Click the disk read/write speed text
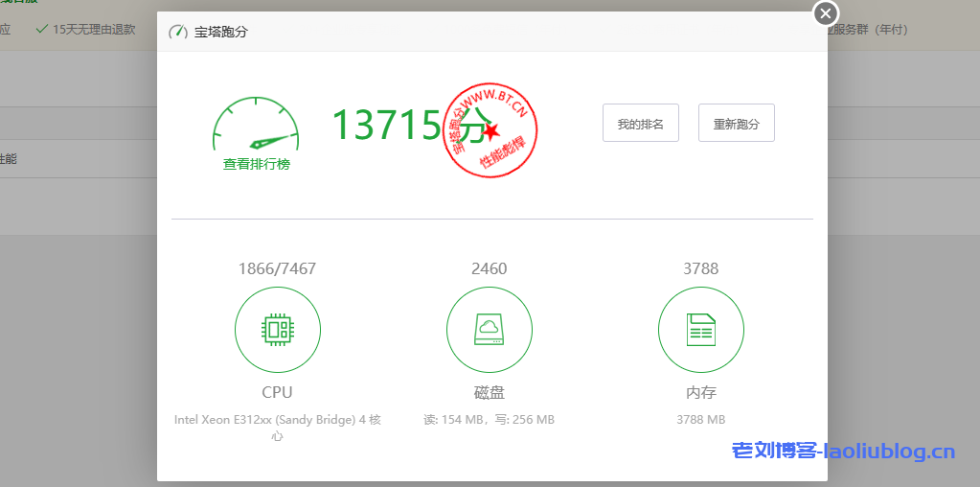 click(x=489, y=419)
